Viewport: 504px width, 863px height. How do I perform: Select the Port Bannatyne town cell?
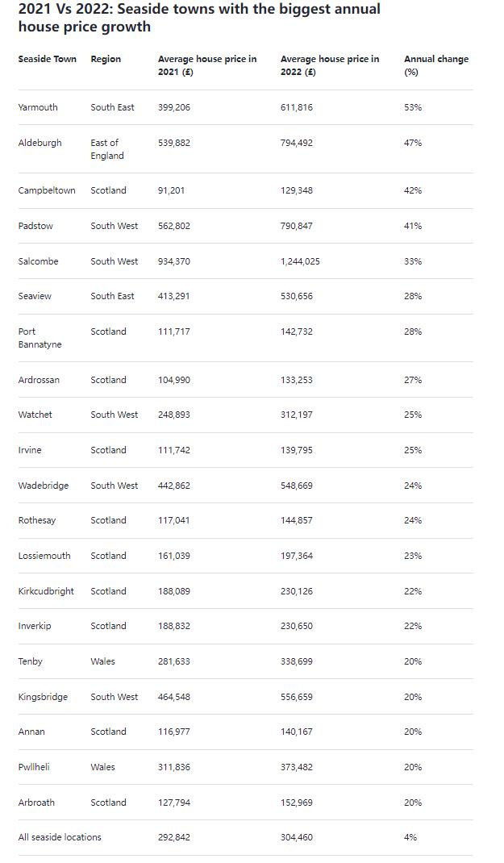point(40,338)
